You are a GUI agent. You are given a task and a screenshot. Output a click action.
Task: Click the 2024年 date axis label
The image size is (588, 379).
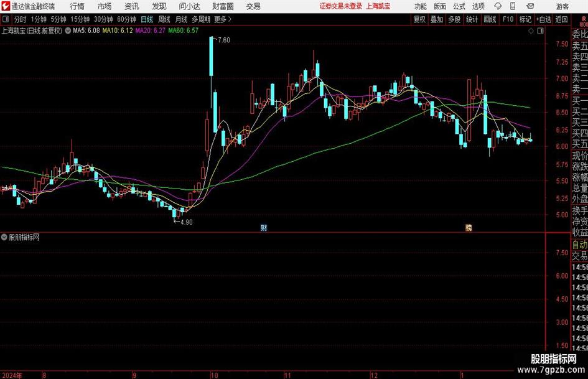coord(12,375)
